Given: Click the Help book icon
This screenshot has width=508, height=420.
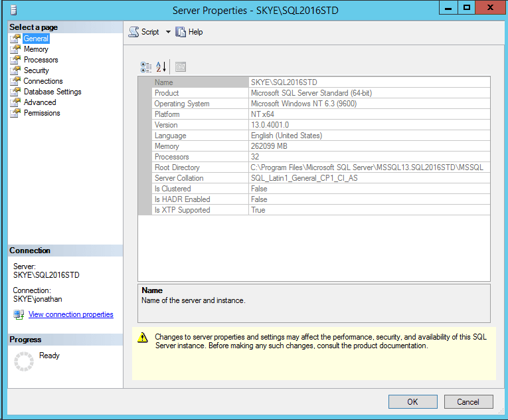Looking at the screenshot, I should click(x=181, y=32).
